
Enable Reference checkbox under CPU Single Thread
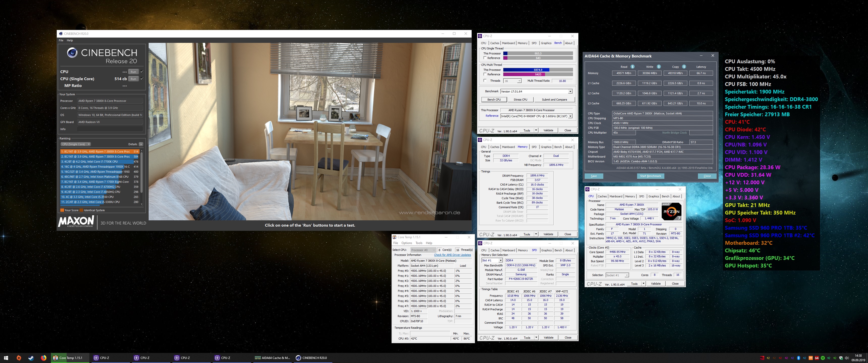point(485,58)
